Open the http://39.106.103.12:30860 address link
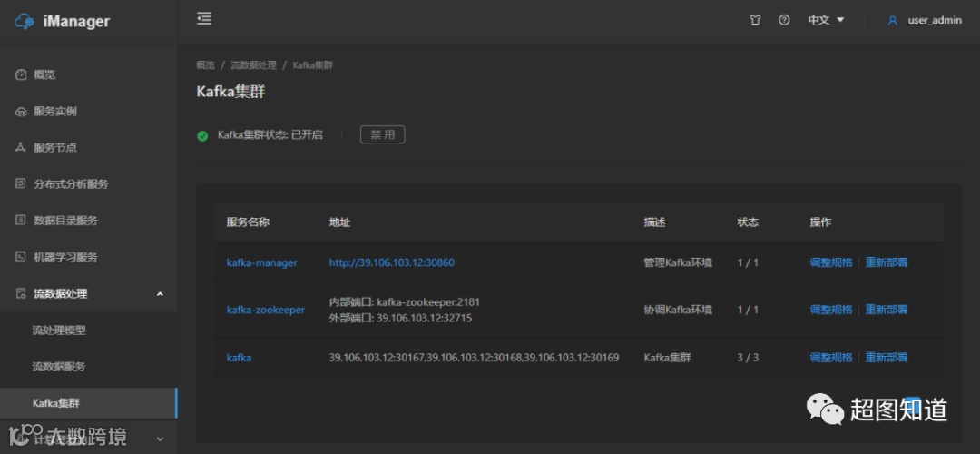This screenshot has height=454, width=980. coord(392,262)
